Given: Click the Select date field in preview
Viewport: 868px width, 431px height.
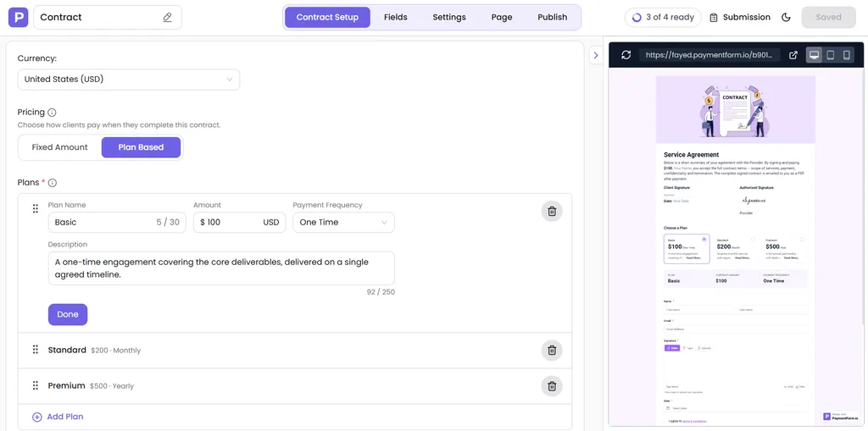Looking at the screenshot, I should [735, 408].
